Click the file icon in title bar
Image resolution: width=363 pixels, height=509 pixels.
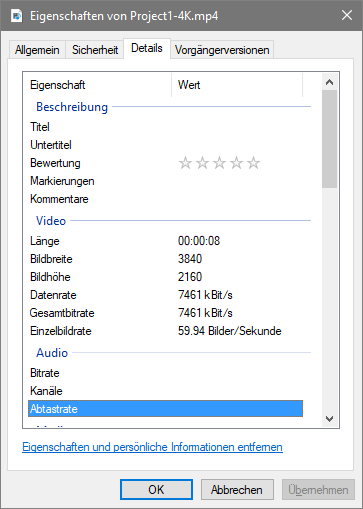click(16, 16)
